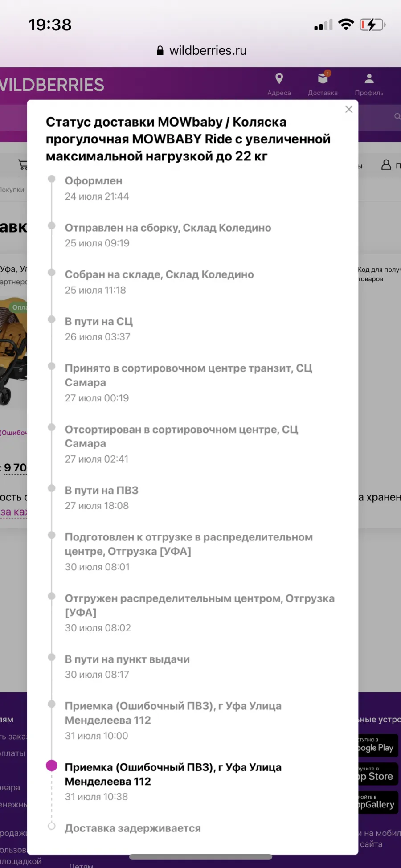Tap the 19:38 clock
401x868 pixels.
click(x=50, y=25)
